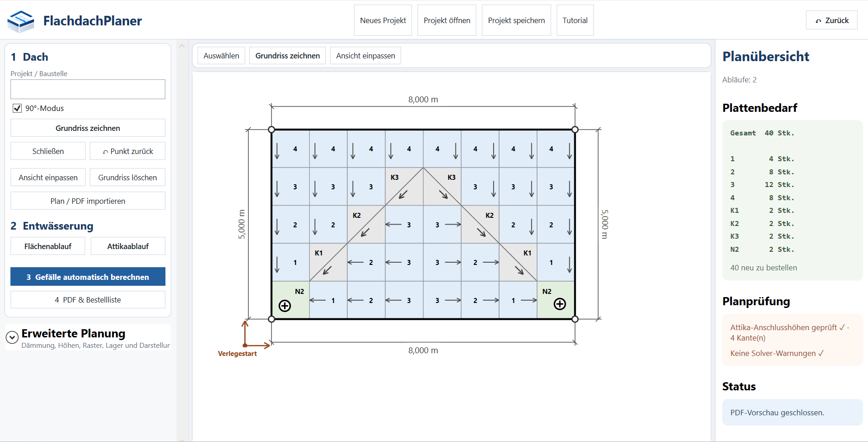Image resolution: width=868 pixels, height=442 pixels.
Task: Click '40 neu zu bestellen' text
Action: pyautogui.click(x=764, y=268)
